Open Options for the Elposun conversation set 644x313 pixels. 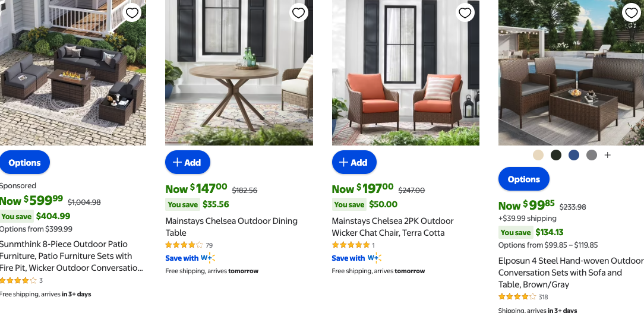pyautogui.click(x=523, y=179)
